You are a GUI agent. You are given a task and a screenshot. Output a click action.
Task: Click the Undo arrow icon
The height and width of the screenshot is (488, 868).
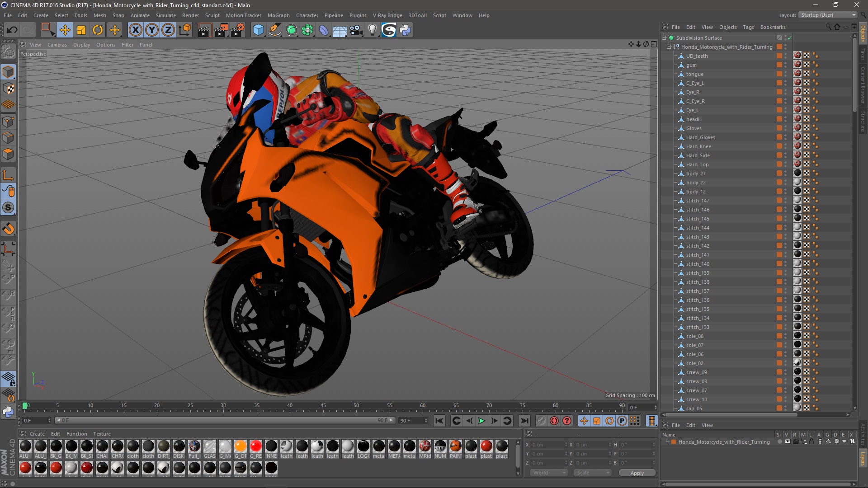coord(12,30)
